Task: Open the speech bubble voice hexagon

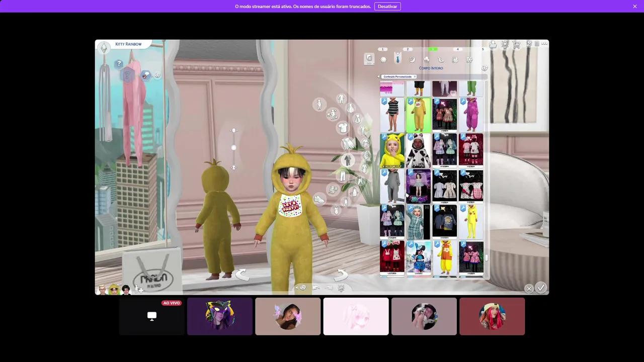Action: (145, 75)
